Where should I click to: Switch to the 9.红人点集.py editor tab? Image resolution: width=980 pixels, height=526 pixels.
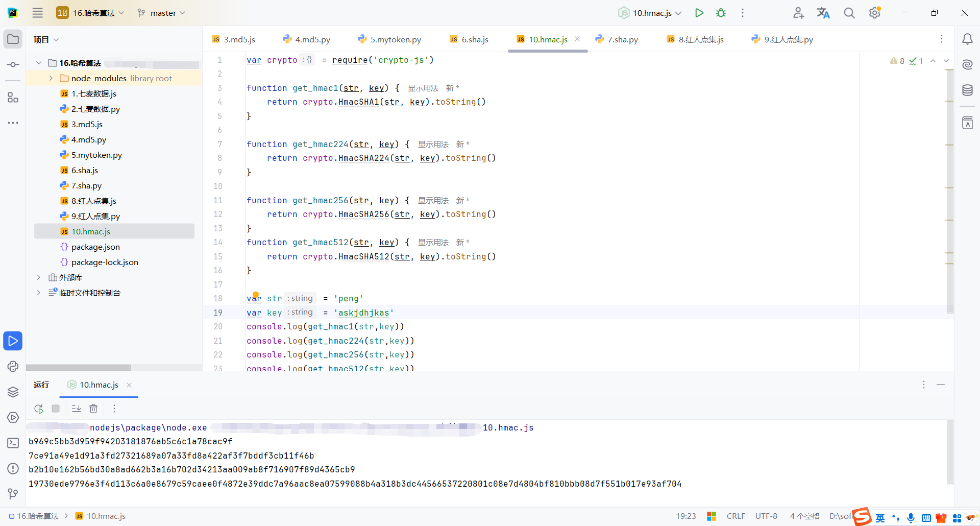point(782,39)
